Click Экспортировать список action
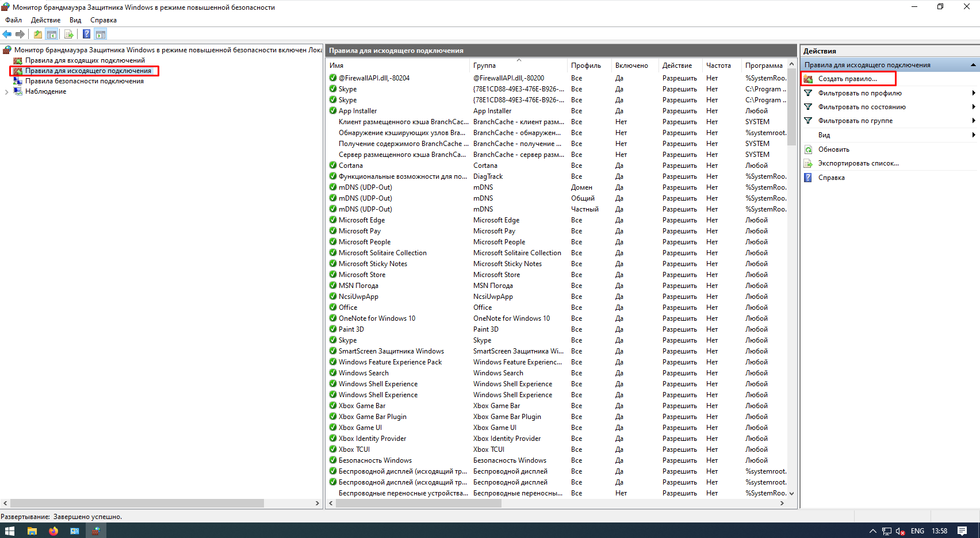 click(x=858, y=163)
